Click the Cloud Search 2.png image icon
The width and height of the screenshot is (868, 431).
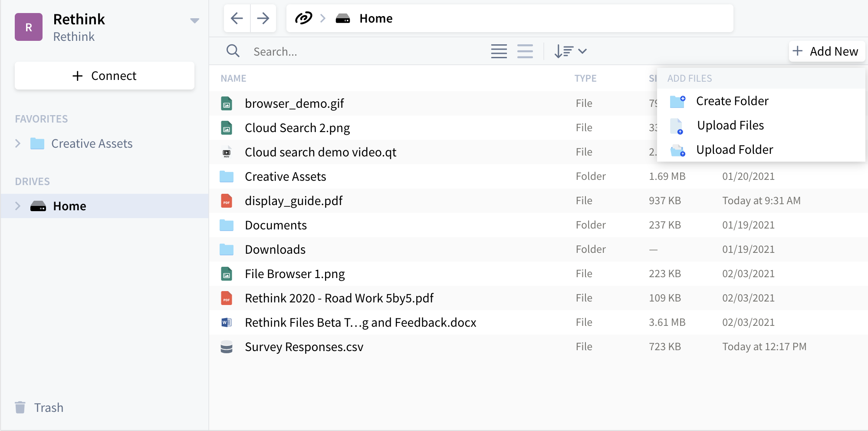coord(227,128)
